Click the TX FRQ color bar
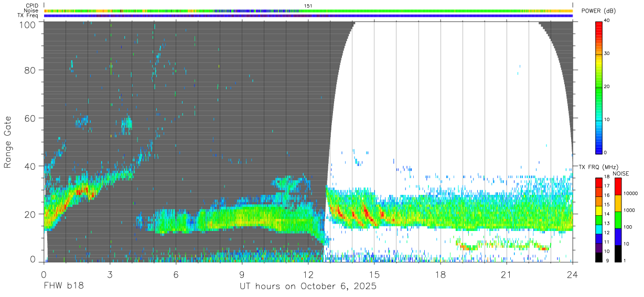644x297 pixels. pyautogui.click(x=599, y=219)
